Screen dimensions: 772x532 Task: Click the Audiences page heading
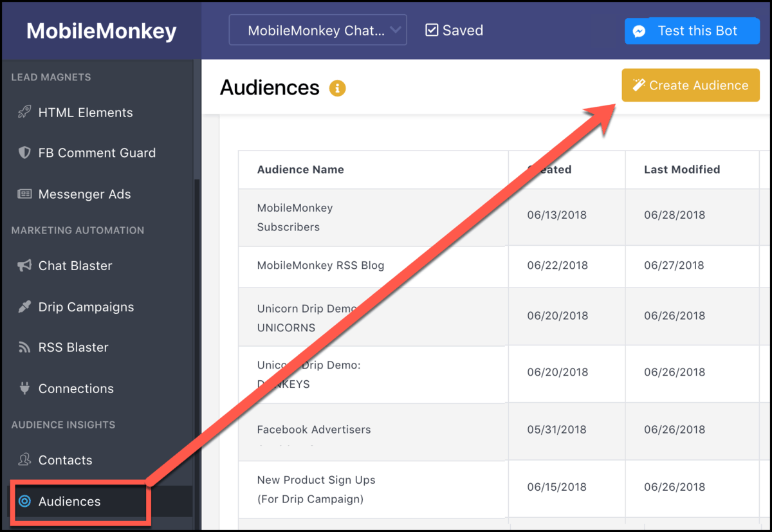[x=270, y=87]
